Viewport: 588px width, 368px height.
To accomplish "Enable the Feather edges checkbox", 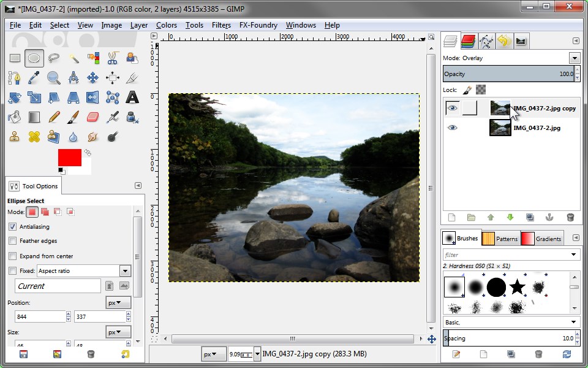I will point(13,241).
